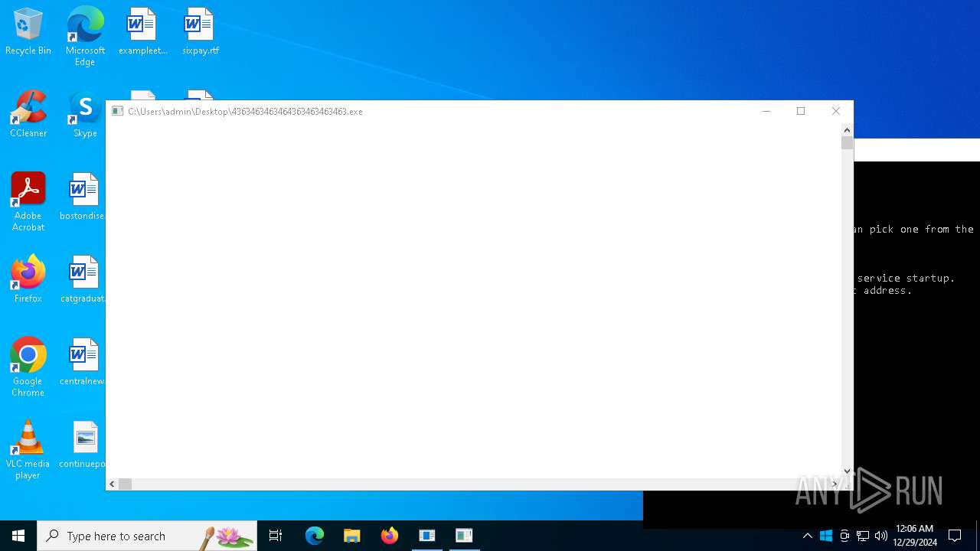980x551 pixels.
Task: Close the console exe window
Action: [836, 111]
